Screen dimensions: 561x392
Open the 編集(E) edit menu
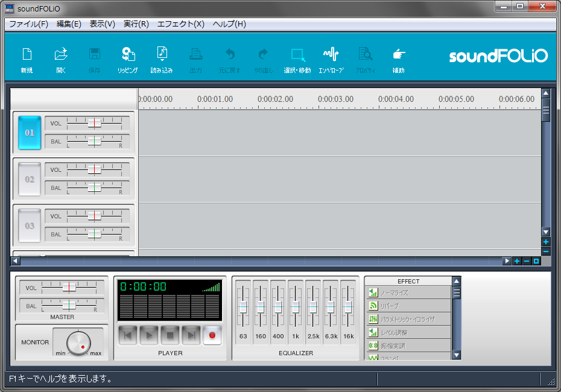(69, 24)
